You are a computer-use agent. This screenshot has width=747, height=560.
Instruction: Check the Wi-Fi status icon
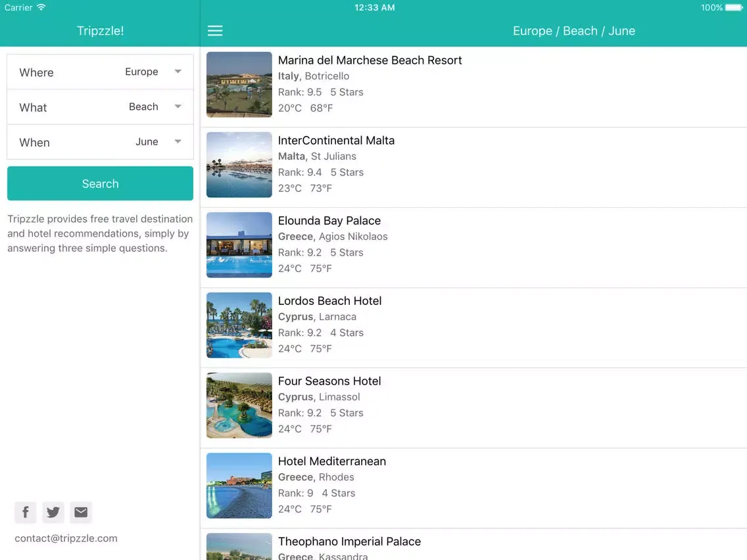[x=41, y=7]
